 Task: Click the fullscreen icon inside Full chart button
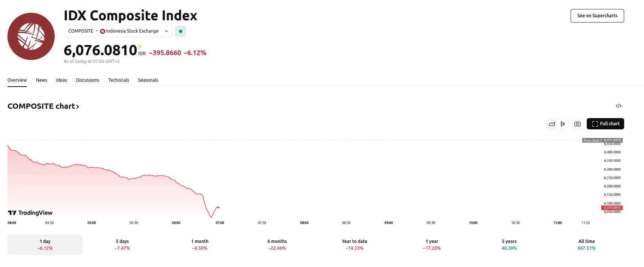pos(595,124)
